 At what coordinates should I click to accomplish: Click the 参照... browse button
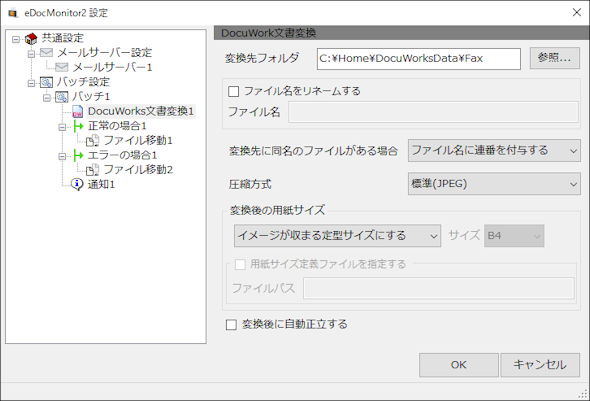coord(555,58)
